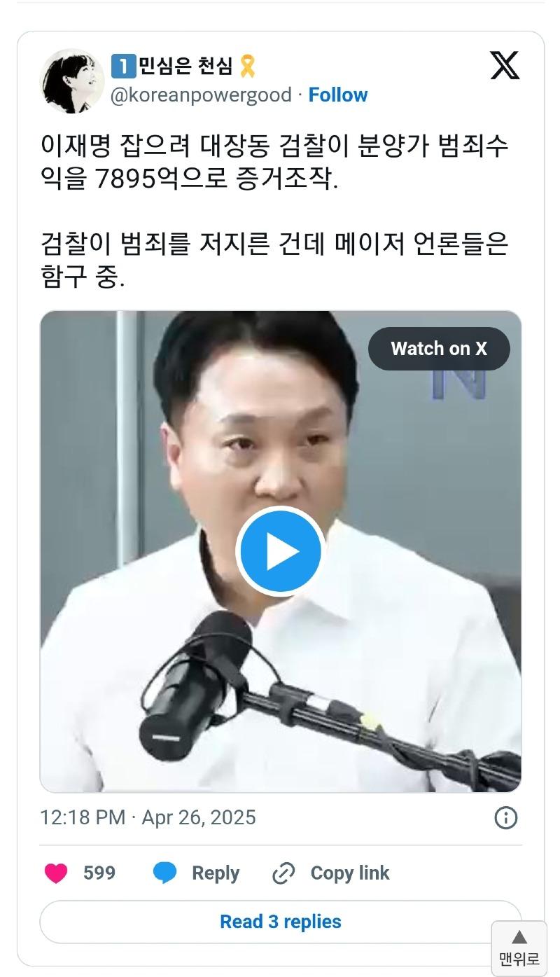Image resolution: width=560 pixels, height=977 pixels.
Task: Click the Reply text label
Action: coord(216,873)
